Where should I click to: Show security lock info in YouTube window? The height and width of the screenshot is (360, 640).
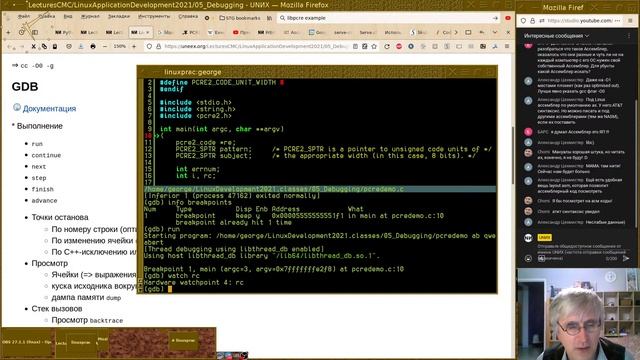click(x=532, y=20)
